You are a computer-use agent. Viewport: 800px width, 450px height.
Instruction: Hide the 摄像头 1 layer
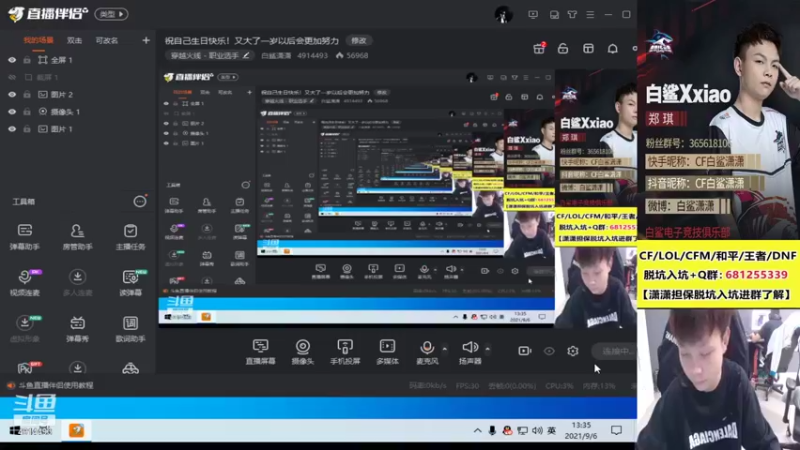12,112
